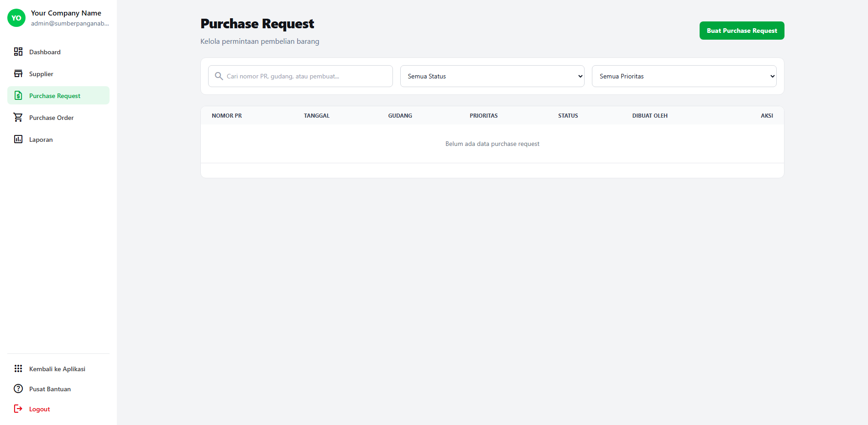This screenshot has width=868, height=425.
Task: Click the PR search input field
Action: [x=300, y=76]
